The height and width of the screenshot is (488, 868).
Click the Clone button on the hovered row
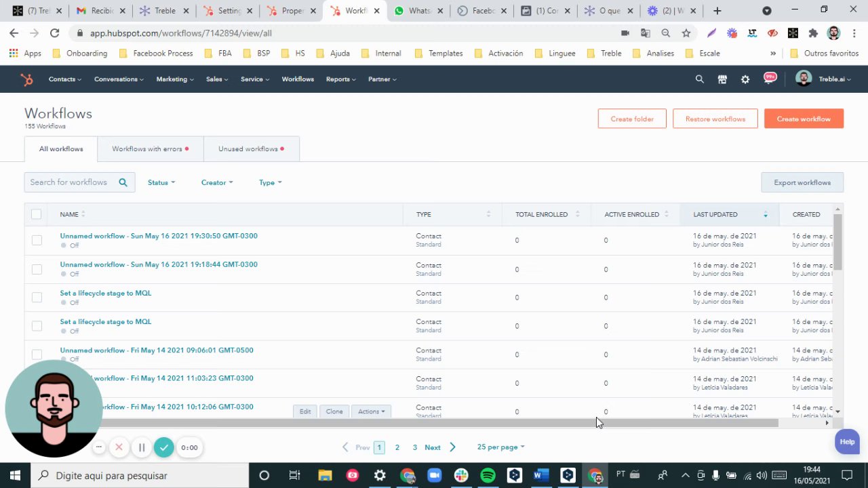tap(334, 411)
